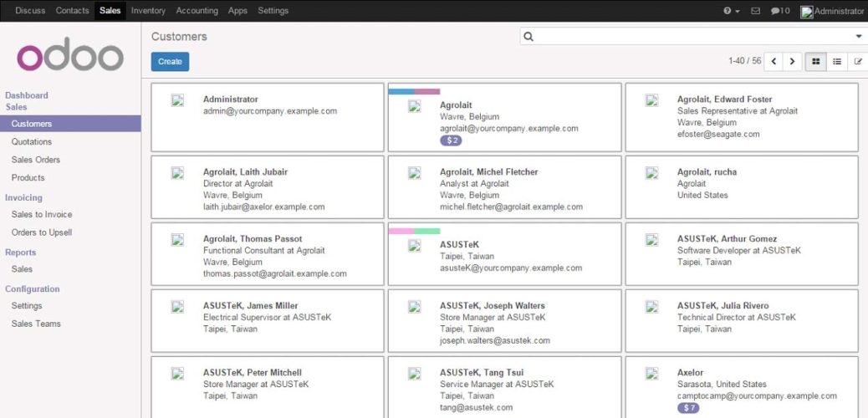Select Customers in the sidebar
The image size is (868, 418).
[x=70, y=124]
